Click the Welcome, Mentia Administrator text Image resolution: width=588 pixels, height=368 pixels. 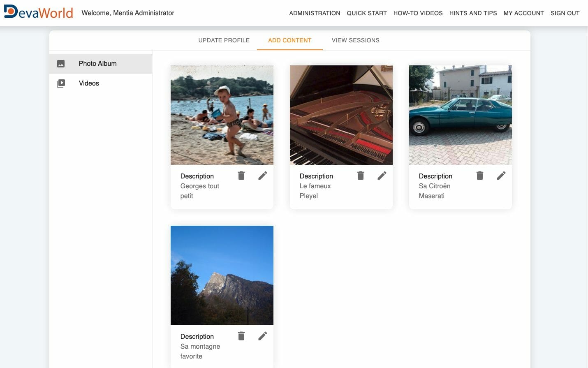coord(128,13)
